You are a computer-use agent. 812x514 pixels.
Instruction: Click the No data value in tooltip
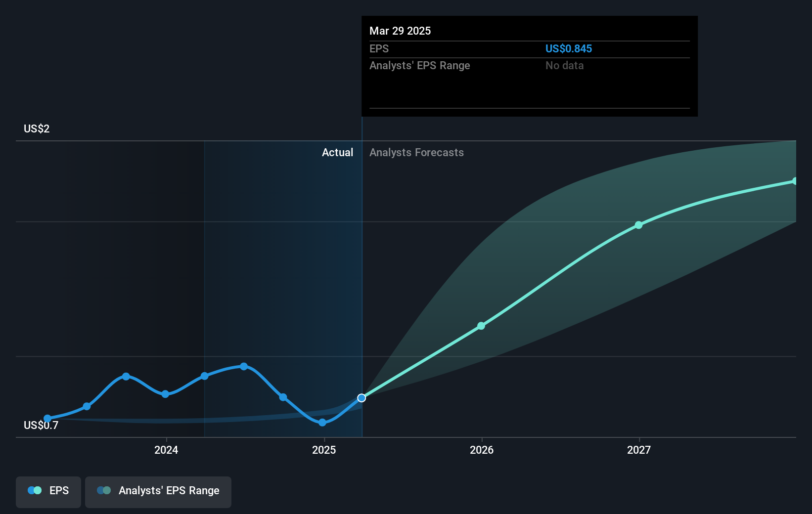(x=564, y=65)
